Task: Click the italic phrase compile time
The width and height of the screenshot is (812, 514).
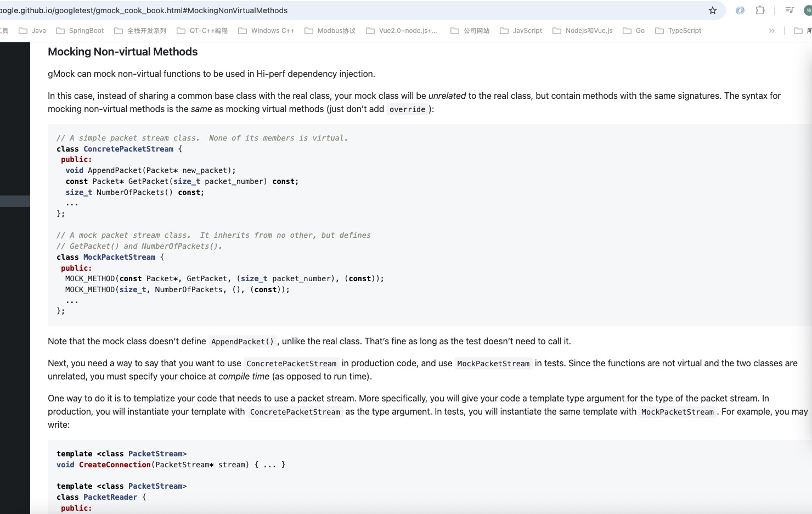Action: click(x=244, y=377)
